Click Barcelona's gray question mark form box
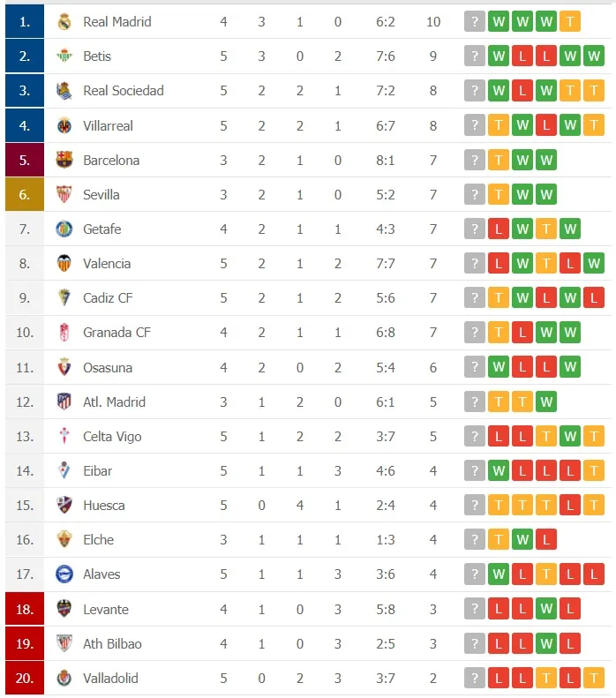Image resolution: width=616 pixels, height=698 pixels. pos(475,160)
